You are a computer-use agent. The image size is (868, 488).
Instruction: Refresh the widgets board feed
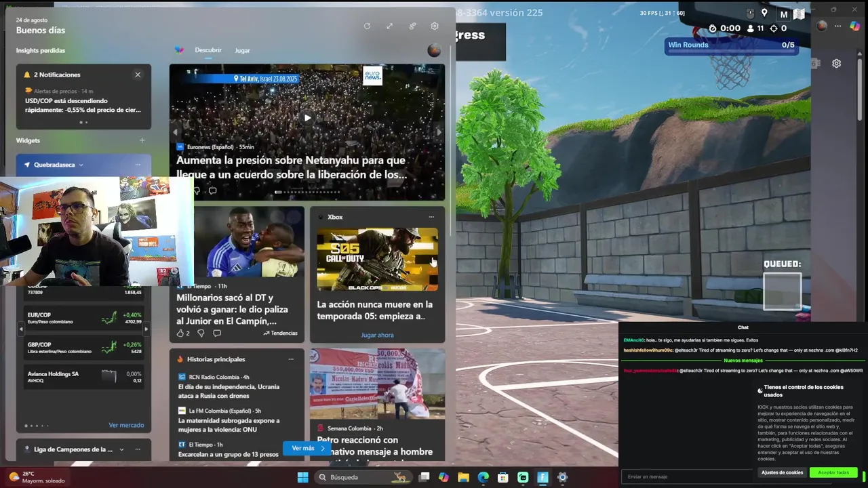[x=367, y=26]
